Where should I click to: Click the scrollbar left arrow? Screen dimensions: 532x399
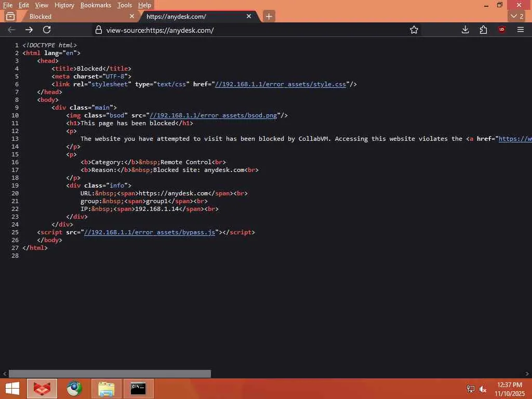pos(4,374)
